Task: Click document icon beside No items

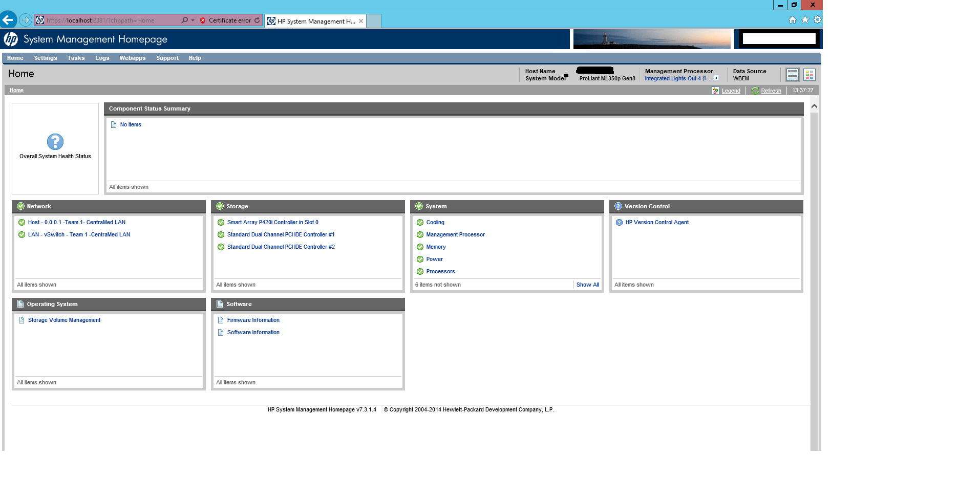Action: coord(114,125)
